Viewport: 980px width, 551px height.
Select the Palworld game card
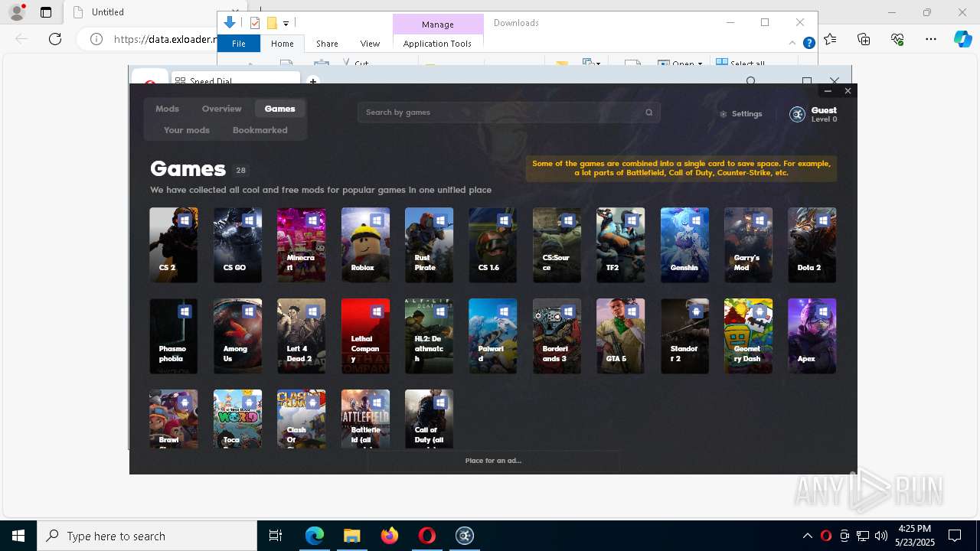(492, 336)
